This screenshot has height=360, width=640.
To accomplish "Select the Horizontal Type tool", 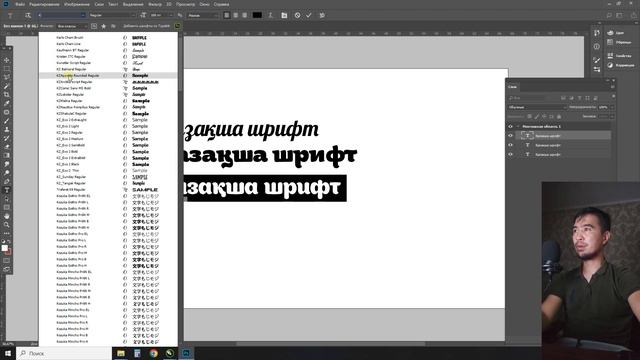I will point(7,190).
